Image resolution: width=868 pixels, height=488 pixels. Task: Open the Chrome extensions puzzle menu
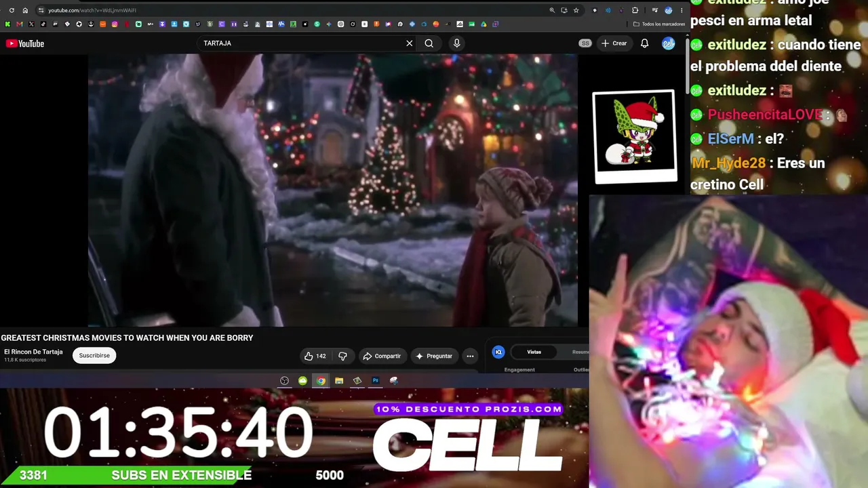635,10
